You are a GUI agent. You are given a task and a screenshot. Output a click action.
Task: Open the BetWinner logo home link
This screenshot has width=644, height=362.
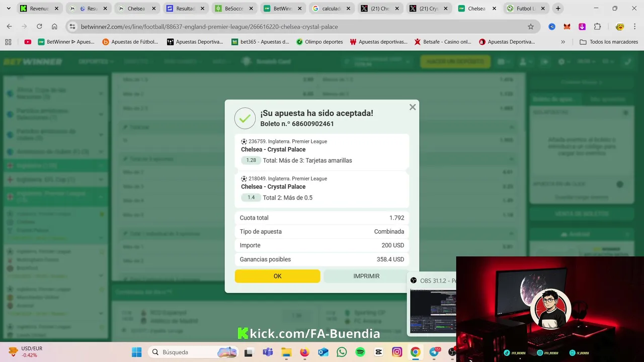point(33,61)
